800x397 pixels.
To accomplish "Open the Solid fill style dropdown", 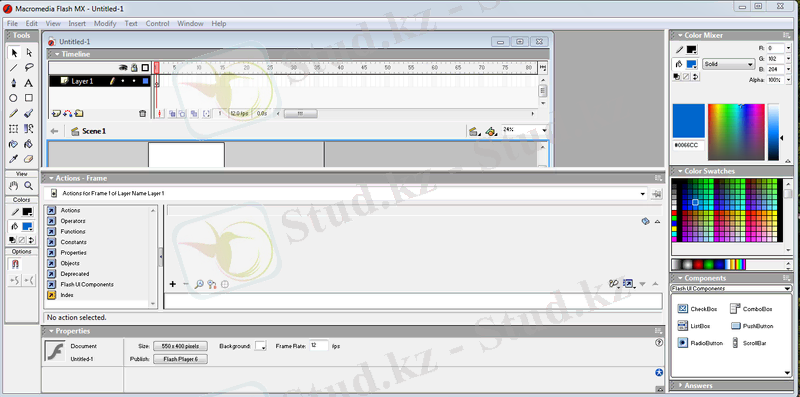I will (x=729, y=64).
